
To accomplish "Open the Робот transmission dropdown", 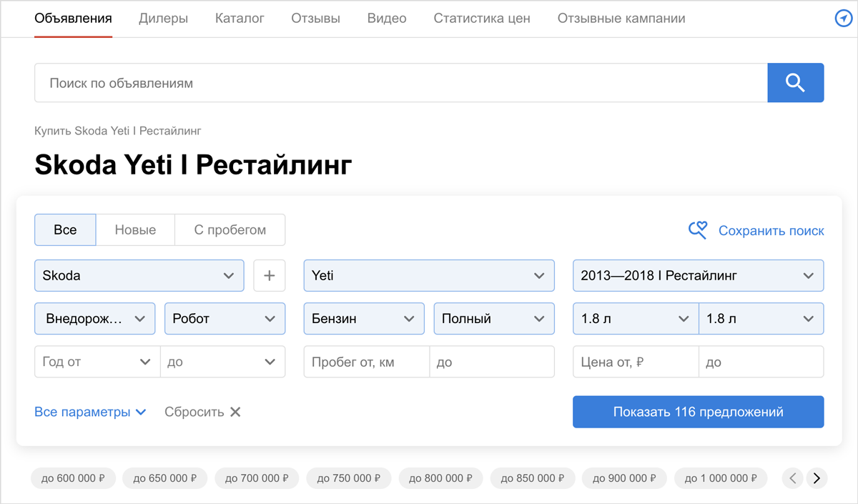I will 225,319.
